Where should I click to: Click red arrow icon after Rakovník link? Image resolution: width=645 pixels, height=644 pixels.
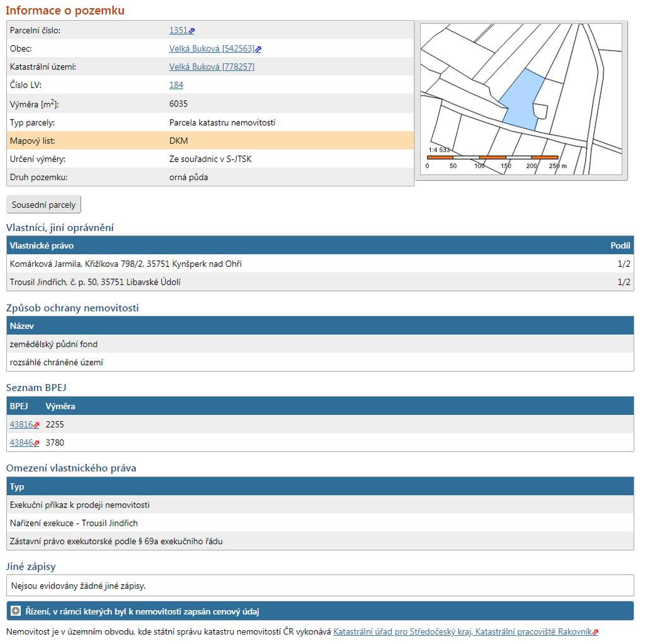[x=595, y=632]
